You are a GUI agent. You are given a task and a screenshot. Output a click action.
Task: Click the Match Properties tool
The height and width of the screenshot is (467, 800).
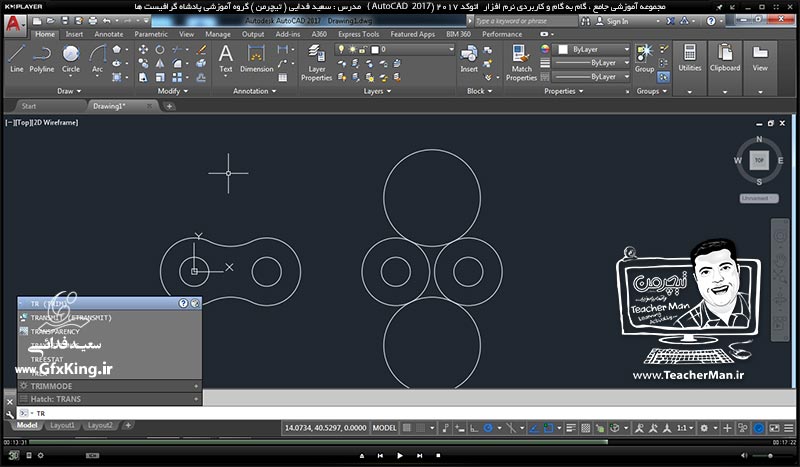(521, 63)
